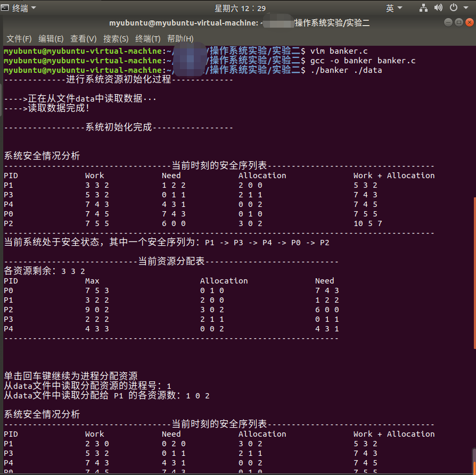476x475 pixels.
Task: Click the safe sequence 'P1 -> P3 -> P4 -> P0 -> P2'
Action: [267, 243]
